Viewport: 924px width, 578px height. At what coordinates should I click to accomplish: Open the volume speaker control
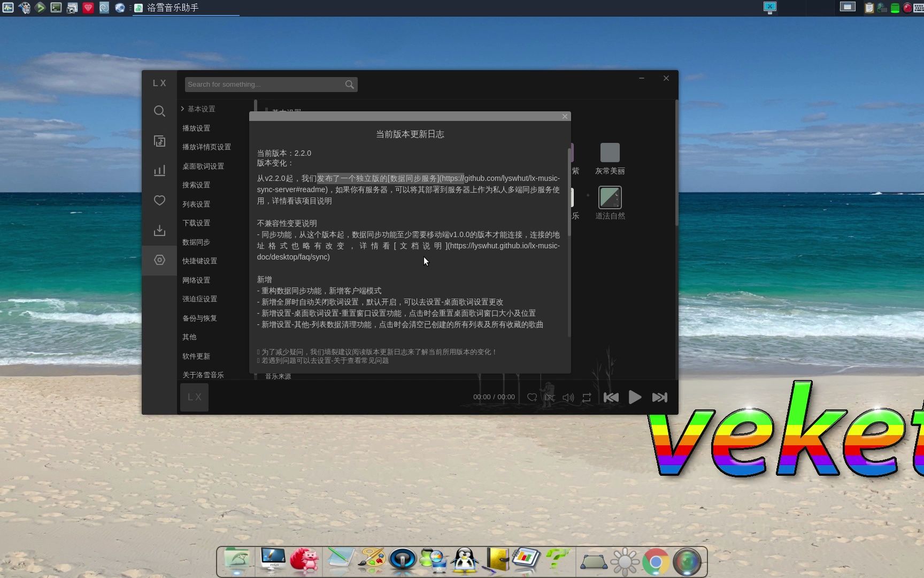tap(568, 398)
